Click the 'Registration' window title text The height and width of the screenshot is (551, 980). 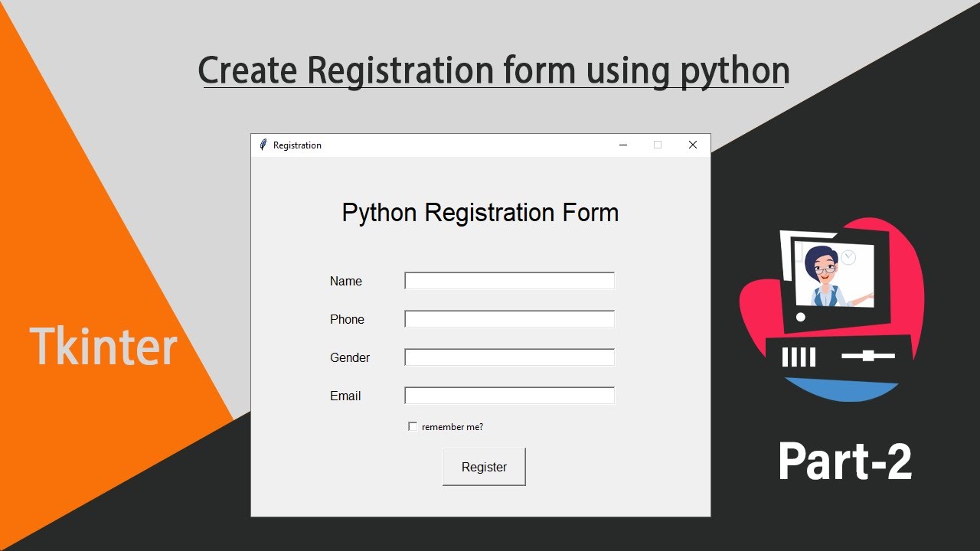point(297,145)
